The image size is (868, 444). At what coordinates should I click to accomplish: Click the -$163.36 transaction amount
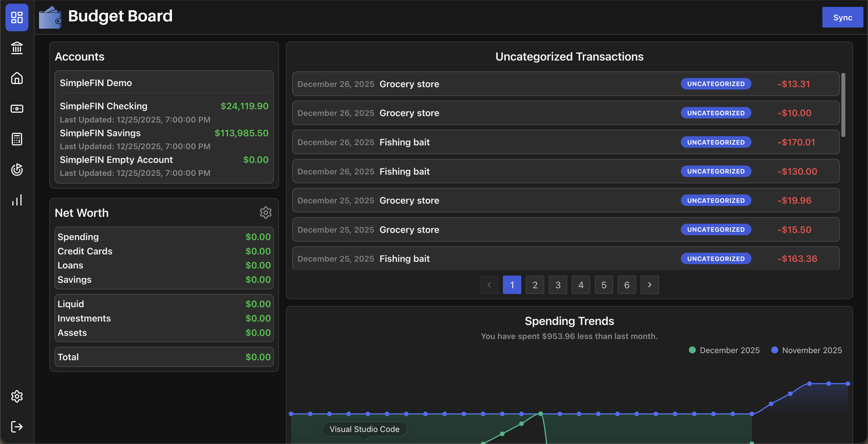797,258
